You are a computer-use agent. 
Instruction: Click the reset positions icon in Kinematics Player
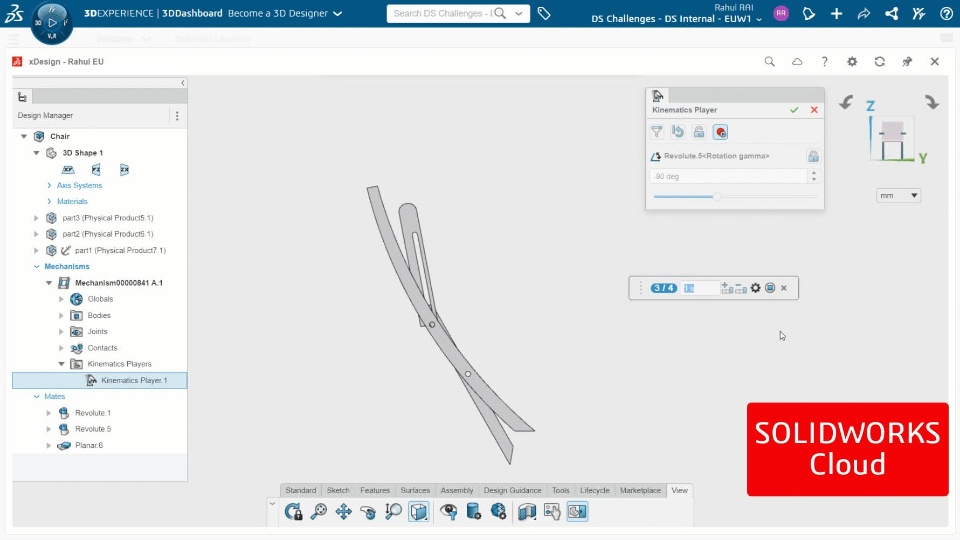678,132
